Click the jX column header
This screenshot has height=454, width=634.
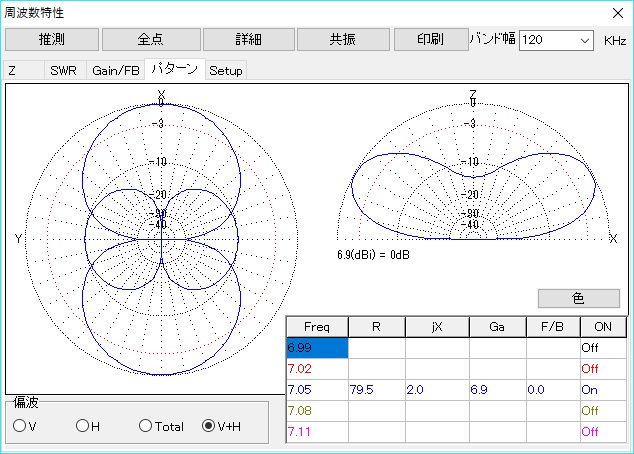tap(437, 327)
